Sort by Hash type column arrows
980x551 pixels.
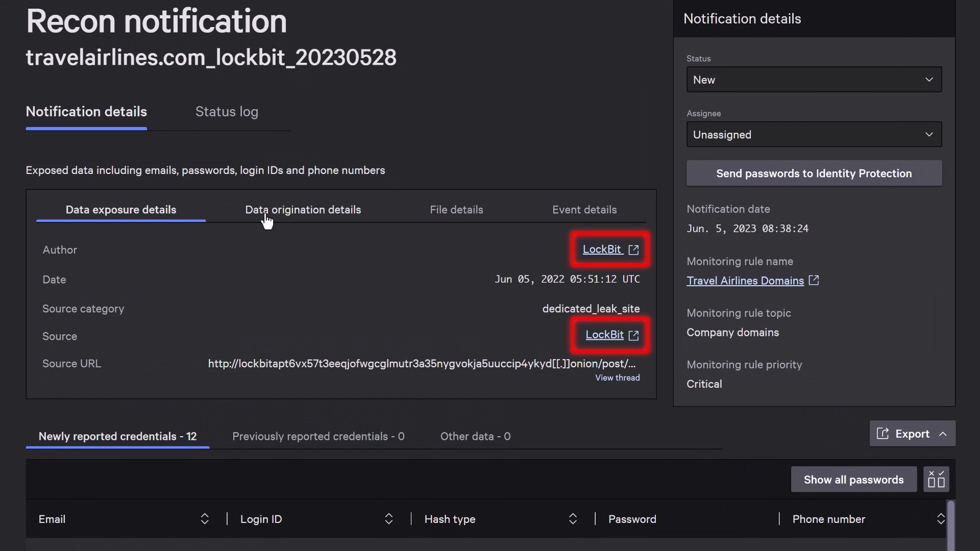pos(573,519)
